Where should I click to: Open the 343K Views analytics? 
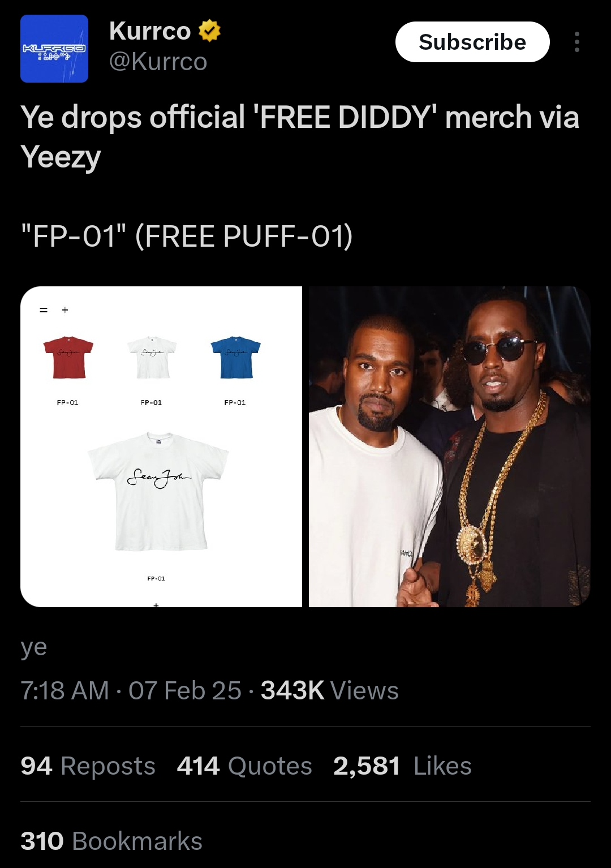[x=330, y=690]
